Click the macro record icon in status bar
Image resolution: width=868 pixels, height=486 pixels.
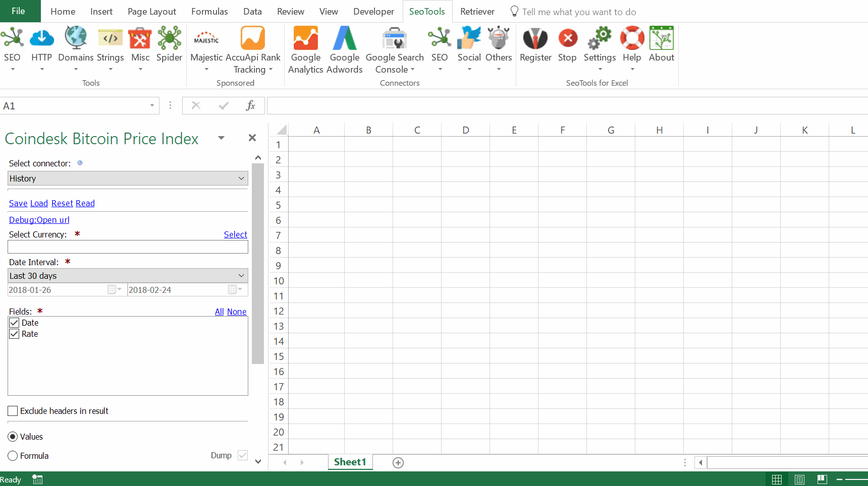tap(37, 479)
